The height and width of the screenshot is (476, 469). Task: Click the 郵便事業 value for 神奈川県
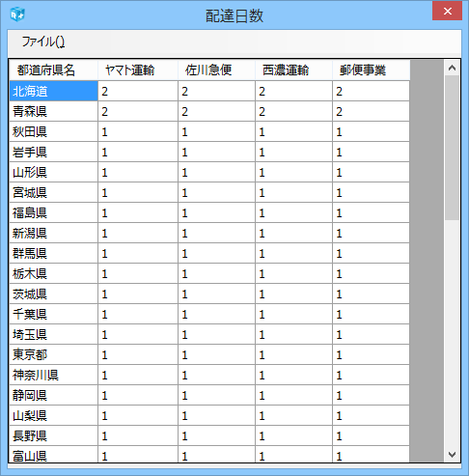[371, 375]
